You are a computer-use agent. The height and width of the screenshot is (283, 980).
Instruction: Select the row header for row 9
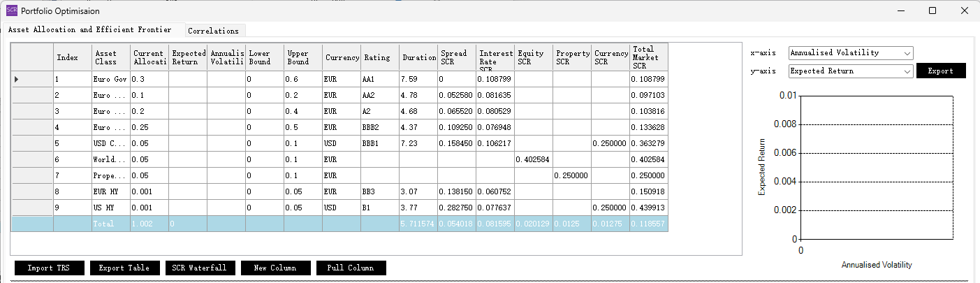pos(32,208)
